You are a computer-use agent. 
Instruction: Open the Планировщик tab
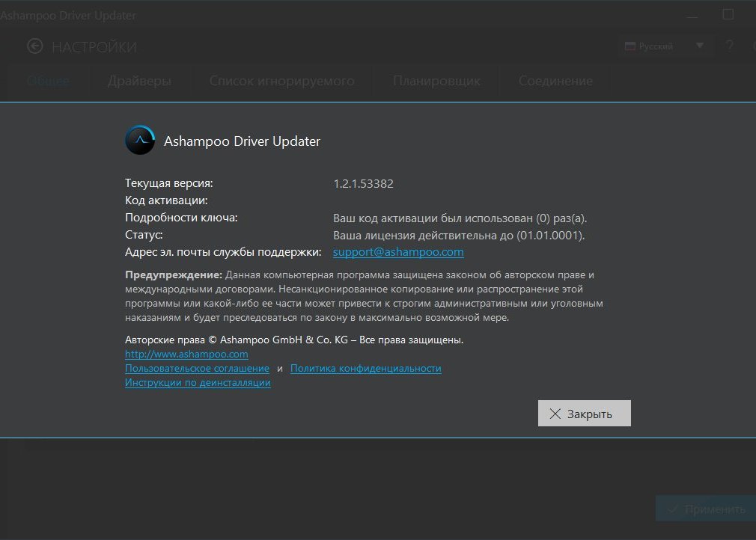pos(436,81)
